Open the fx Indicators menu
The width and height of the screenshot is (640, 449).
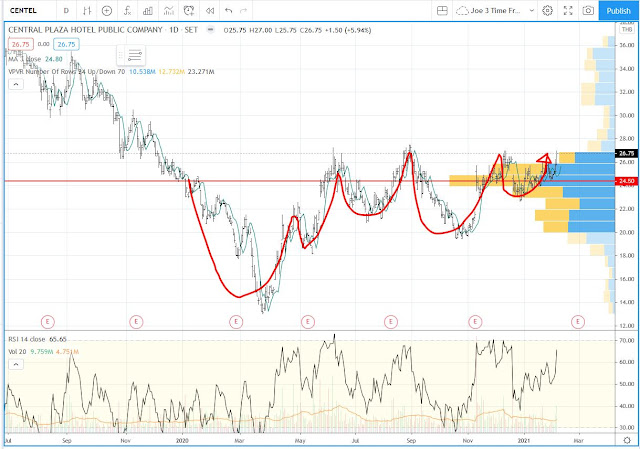click(127, 11)
